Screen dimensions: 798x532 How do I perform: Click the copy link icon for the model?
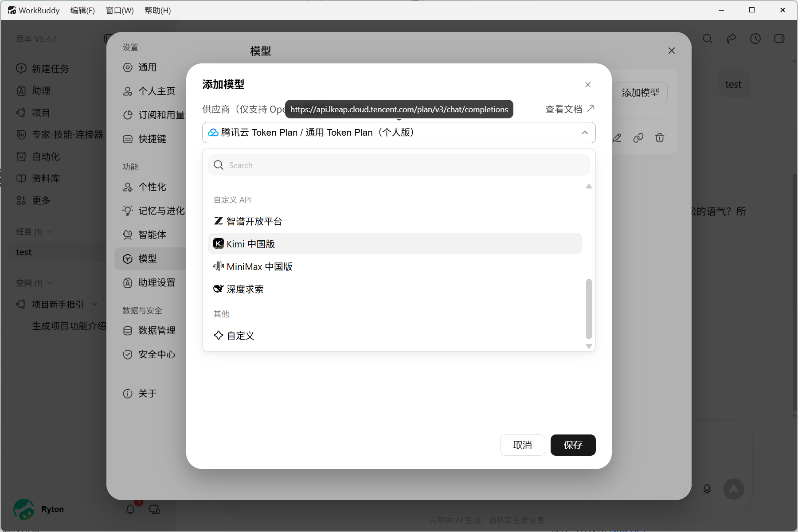click(x=638, y=138)
